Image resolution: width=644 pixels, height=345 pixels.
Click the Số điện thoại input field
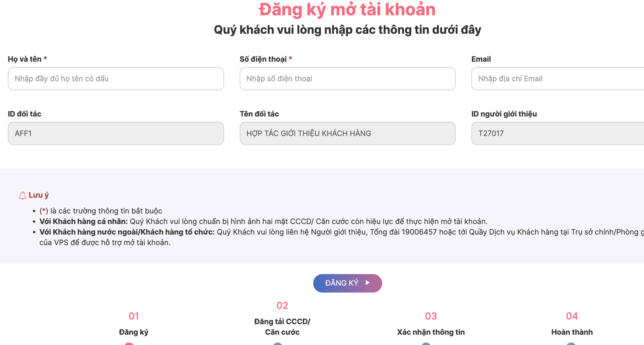(347, 79)
